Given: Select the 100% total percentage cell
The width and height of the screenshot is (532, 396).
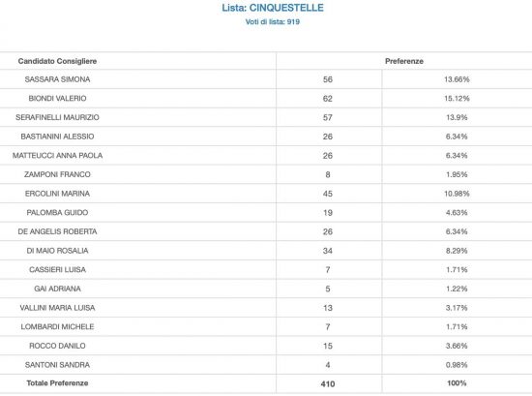Looking at the screenshot, I should [x=457, y=383].
